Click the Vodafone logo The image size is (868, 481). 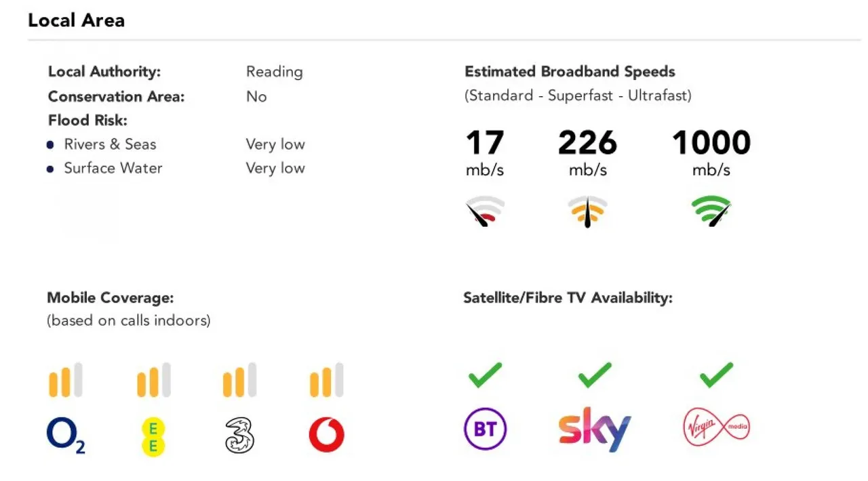[x=327, y=435]
